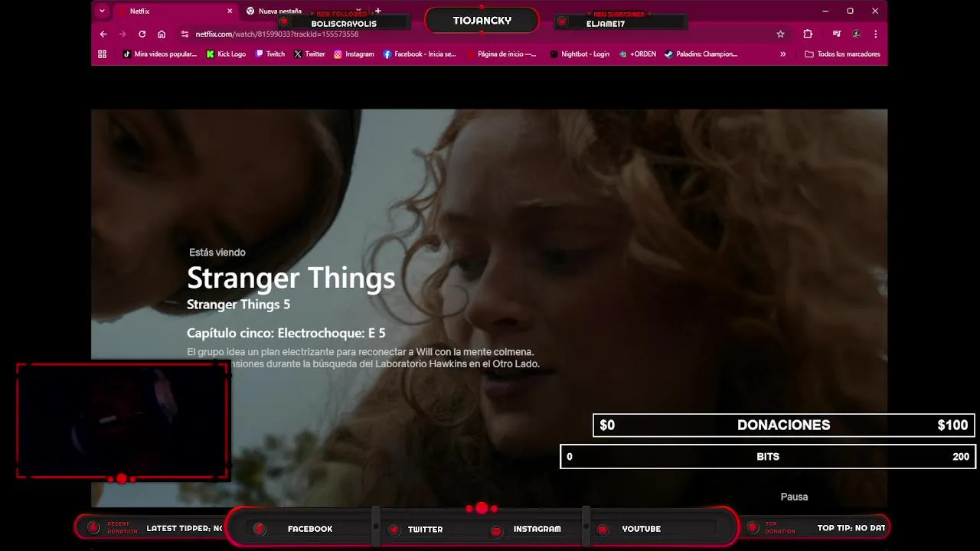Open media controls icon in toolbar
980x551 pixels.
837,34
